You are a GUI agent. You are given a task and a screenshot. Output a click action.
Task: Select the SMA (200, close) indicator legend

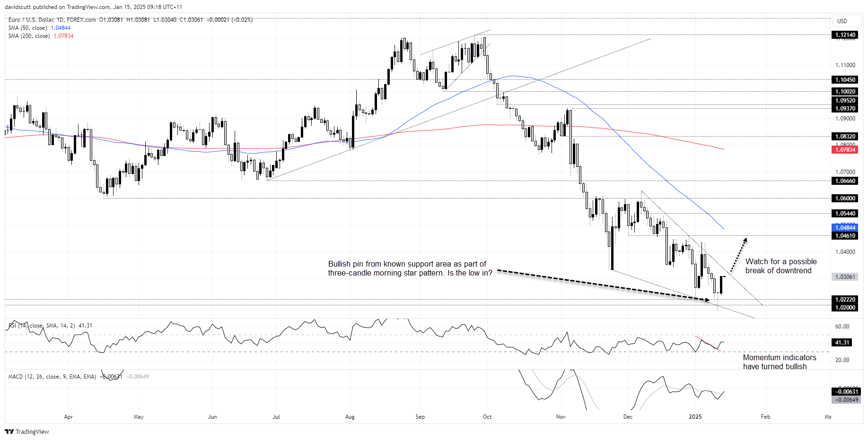pyautogui.click(x=41, y=36)
